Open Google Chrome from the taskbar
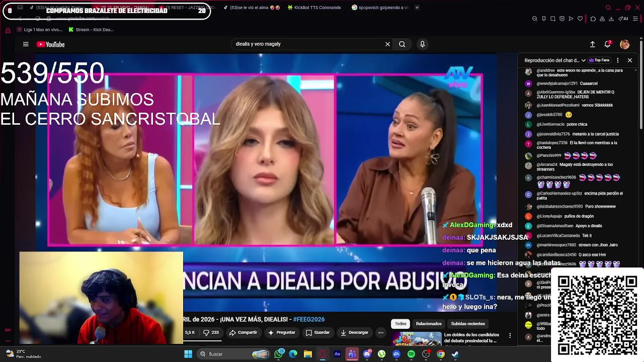Screen dimensions: 644x362 pos(441,354)
